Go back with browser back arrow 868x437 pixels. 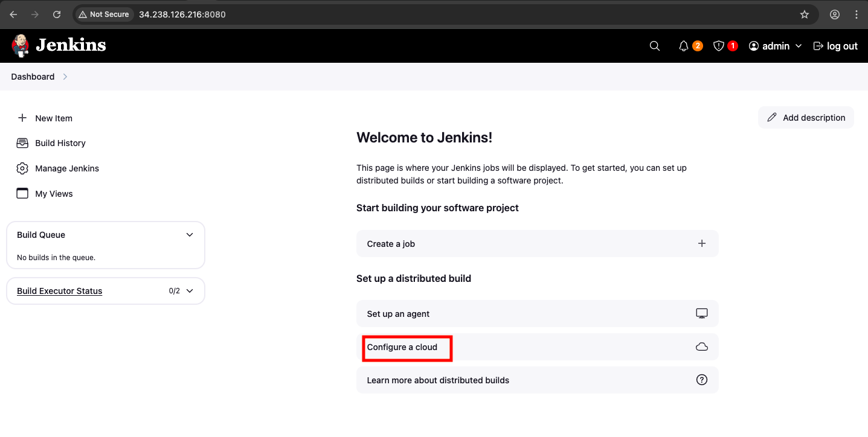[13, 14]
